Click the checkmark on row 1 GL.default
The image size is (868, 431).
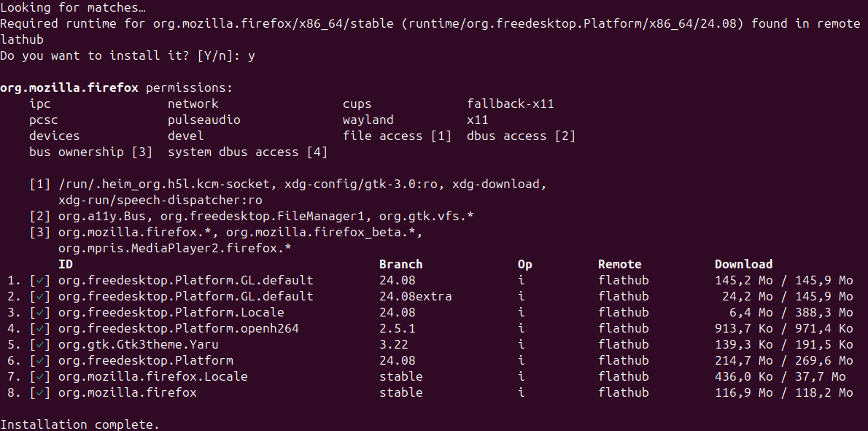pyautogui.click(x=40, y=281)
